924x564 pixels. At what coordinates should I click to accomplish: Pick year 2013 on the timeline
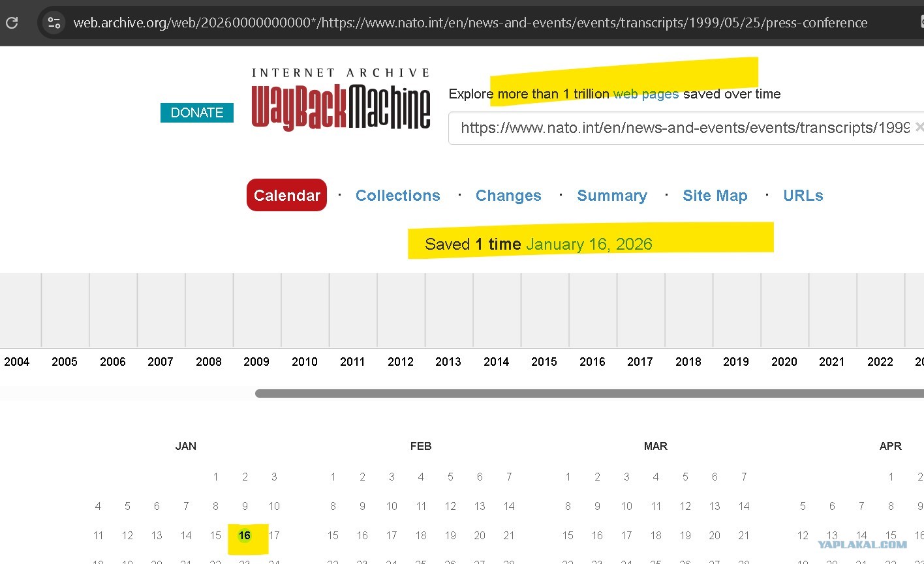pos(448,362)
